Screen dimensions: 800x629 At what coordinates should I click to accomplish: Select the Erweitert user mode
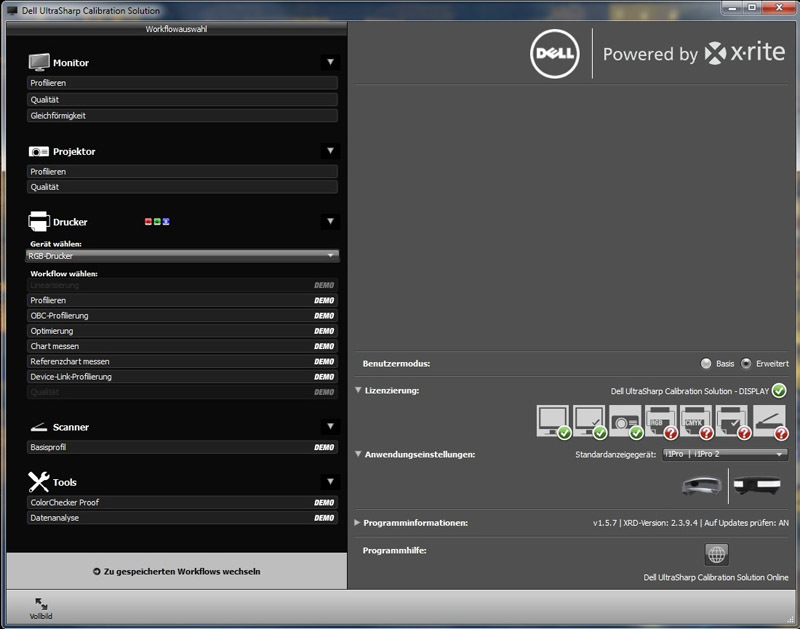pyautogui.click(x=746, y=364)
